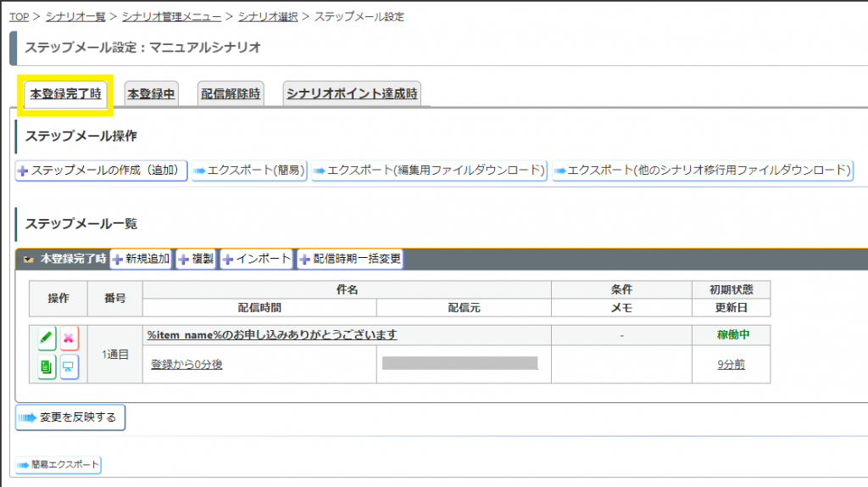The image size is (868, 487).
Task: Click ステップメールの作成（追加） button
Action: tap(102, 170)
